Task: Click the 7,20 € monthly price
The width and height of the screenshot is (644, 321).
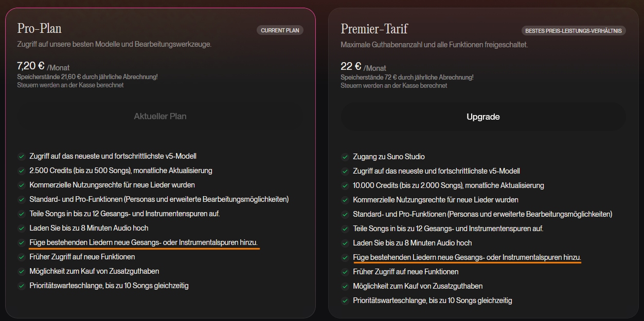Action: (31, 66)
